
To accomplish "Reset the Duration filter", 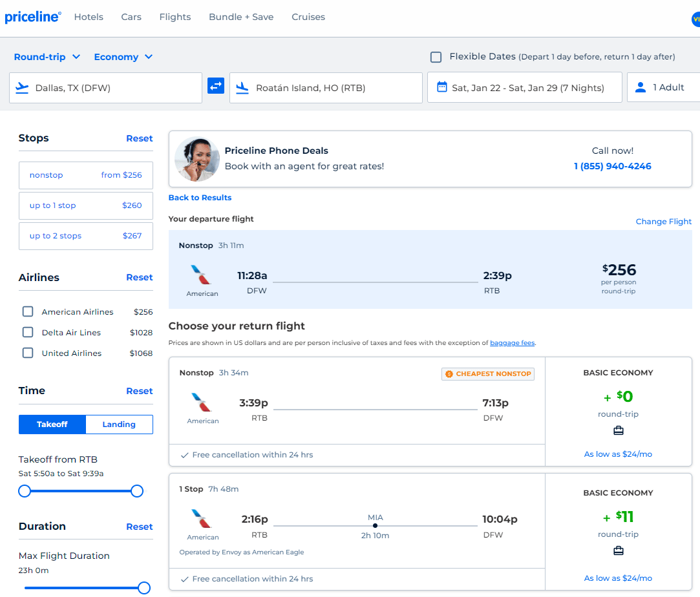I will click(139, 527).
